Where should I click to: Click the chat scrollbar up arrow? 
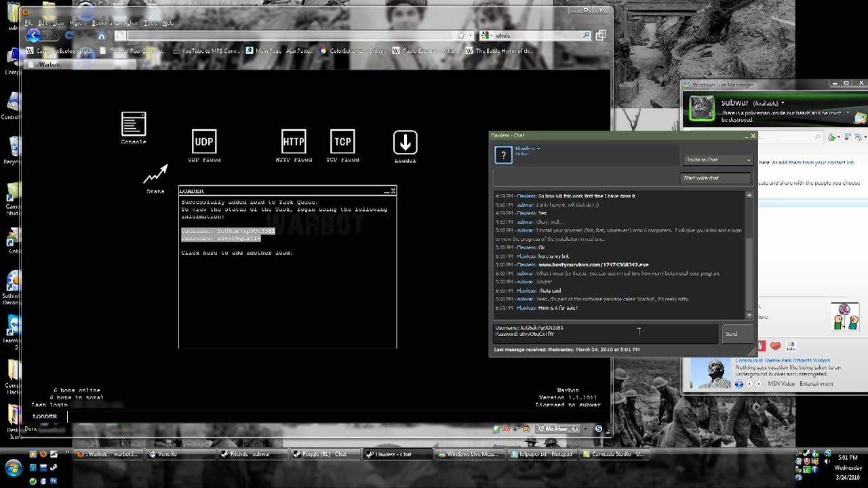coord(749,195)
